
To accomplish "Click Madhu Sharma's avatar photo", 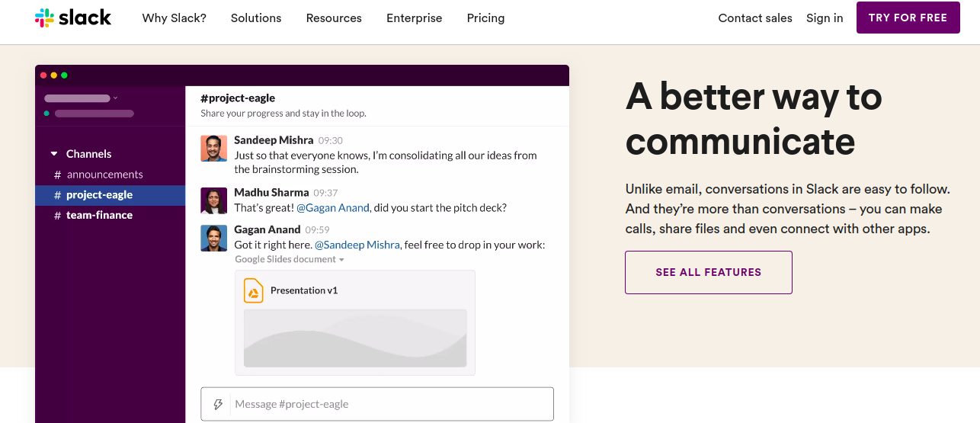I will 213,200.
